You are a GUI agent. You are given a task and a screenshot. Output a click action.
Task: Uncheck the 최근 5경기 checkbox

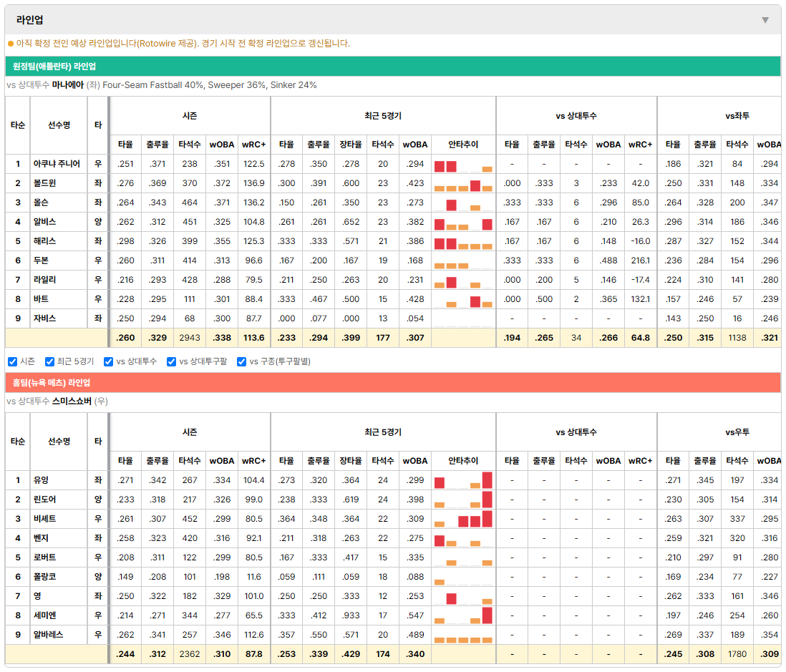(49, 361)
